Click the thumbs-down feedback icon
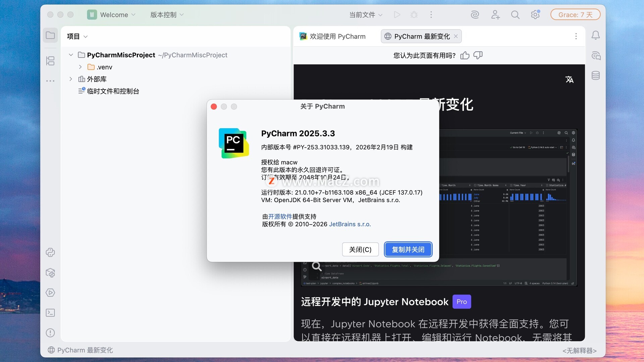 (x=478, y=55)
